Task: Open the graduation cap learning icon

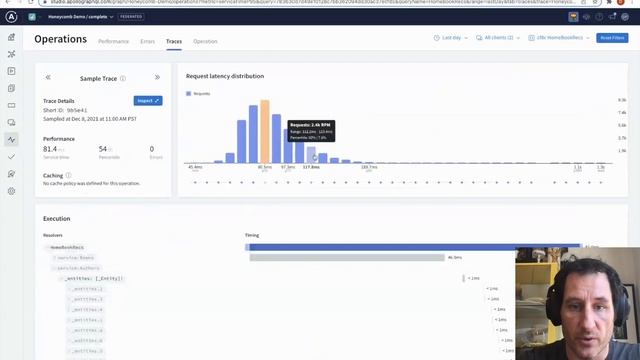Action: click(x=586, y=17)
